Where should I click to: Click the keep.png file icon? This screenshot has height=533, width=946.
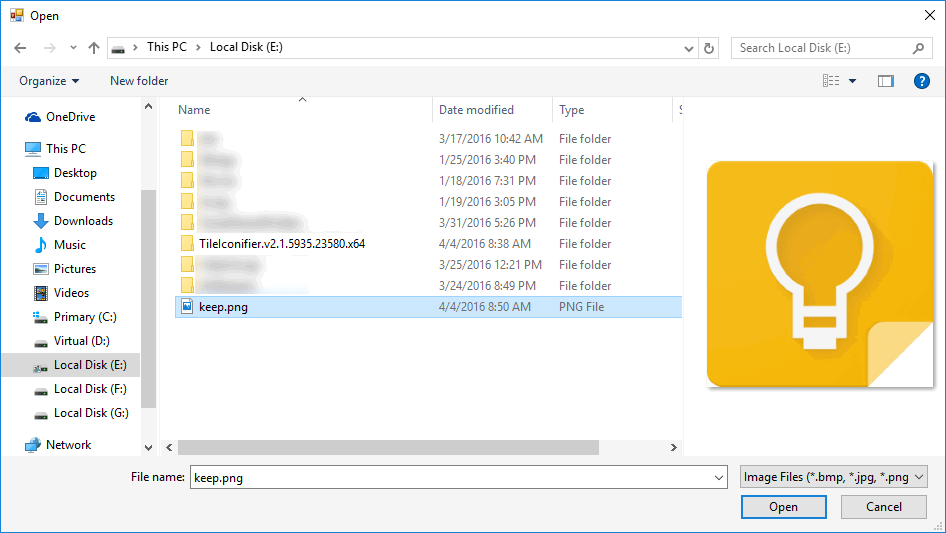pyautogui.click(x=188, y=307)
